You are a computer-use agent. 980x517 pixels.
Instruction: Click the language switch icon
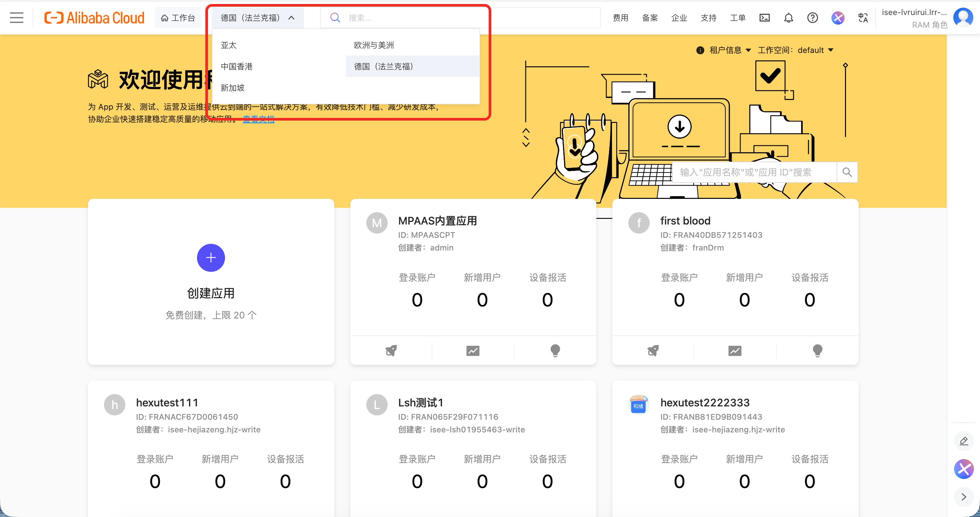(x=863, y=17)
